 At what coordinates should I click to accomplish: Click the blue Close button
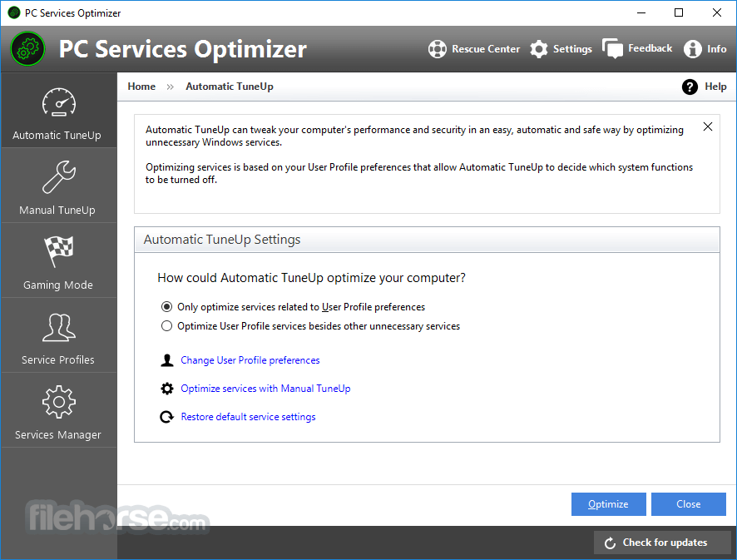(x=688, y=504)
